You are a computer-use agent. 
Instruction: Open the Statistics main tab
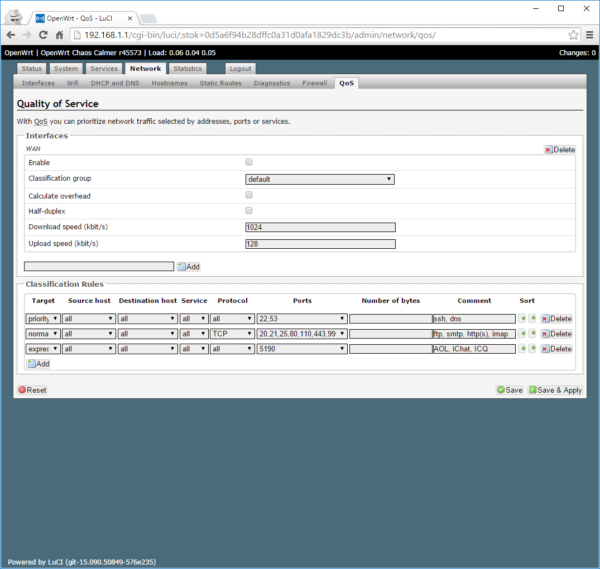187,69
